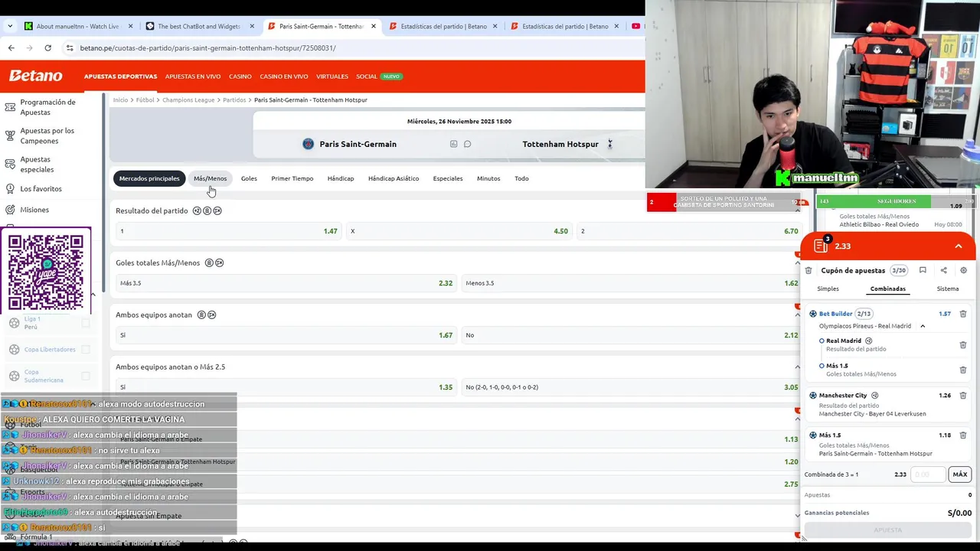Tick the Copa Sudamericana checkbox

(86, 376)
